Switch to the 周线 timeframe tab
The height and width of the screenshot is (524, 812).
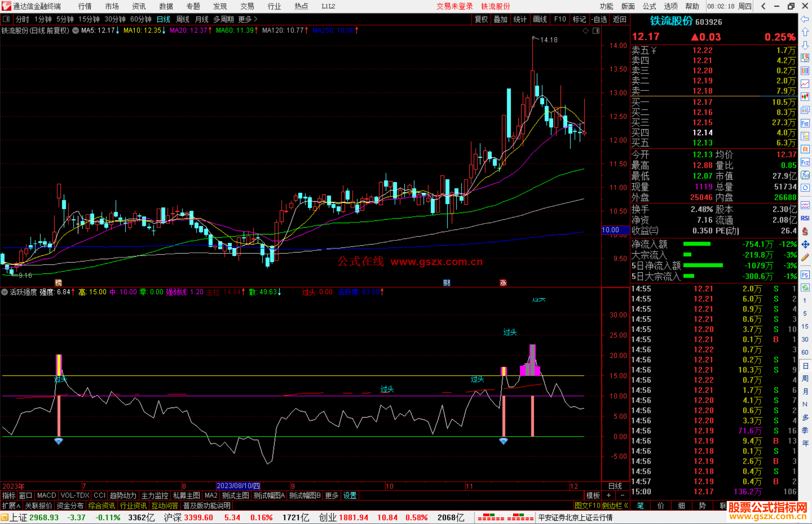tap(183, 19)
